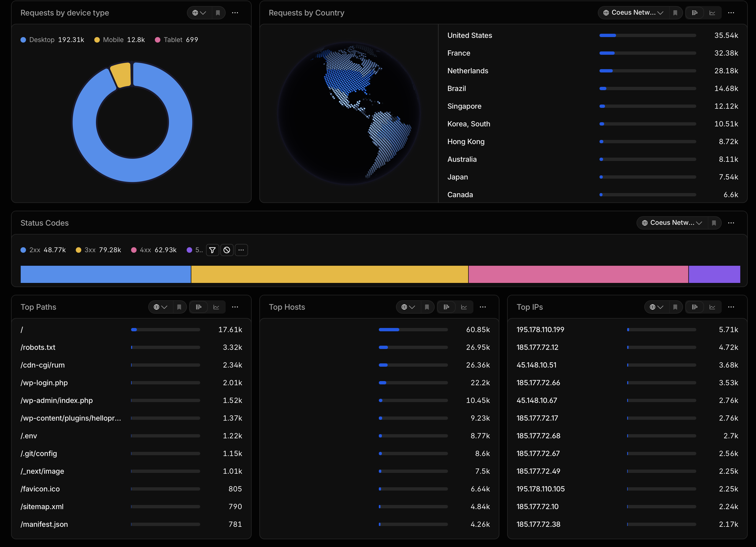Click IP address 195.178.110.199
The width and height of the screenshot is (756, 547).
click(x=540, y=330)
